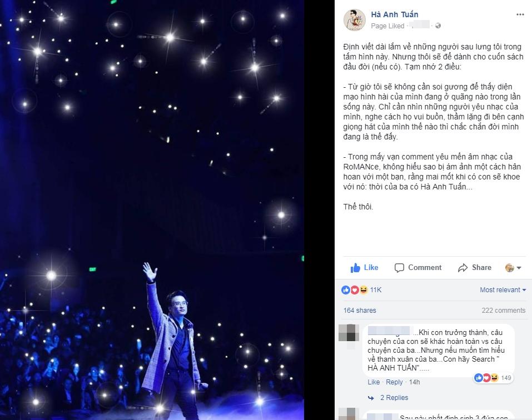Click the reply arrow beside 2 Replies
Viewport: 532px width, 420px height.
pos(371,398)
